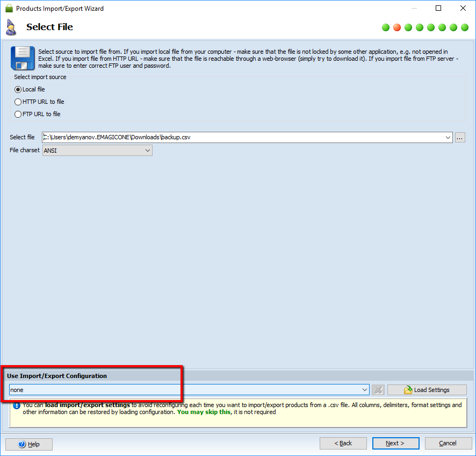Open Help

29,444
